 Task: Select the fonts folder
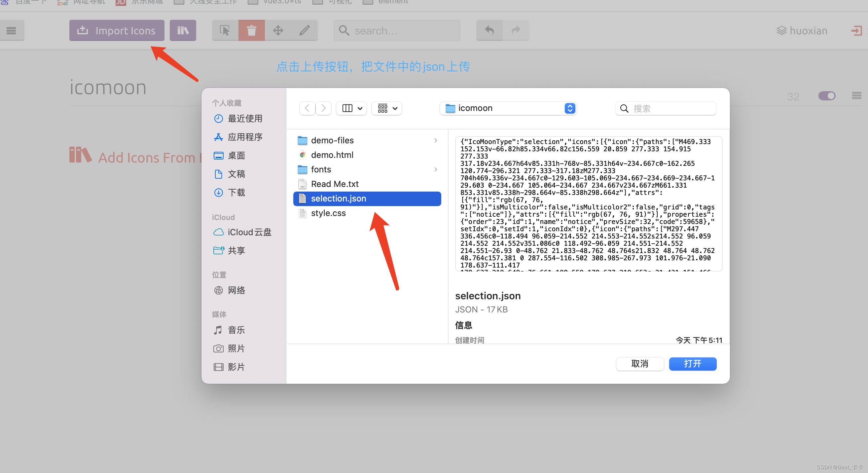pyautogui.click(x=367, y=169)
